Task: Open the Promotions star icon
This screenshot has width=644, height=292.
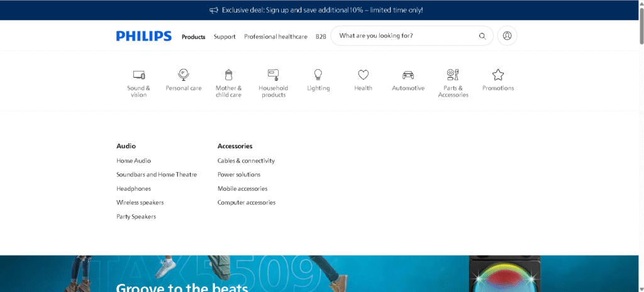Action: 498,75
